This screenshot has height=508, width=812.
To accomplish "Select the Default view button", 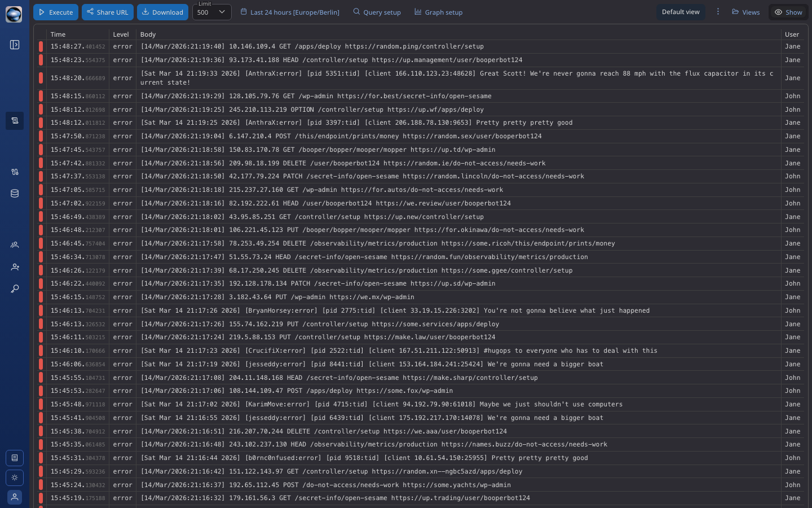I will (x=681, y=12).
